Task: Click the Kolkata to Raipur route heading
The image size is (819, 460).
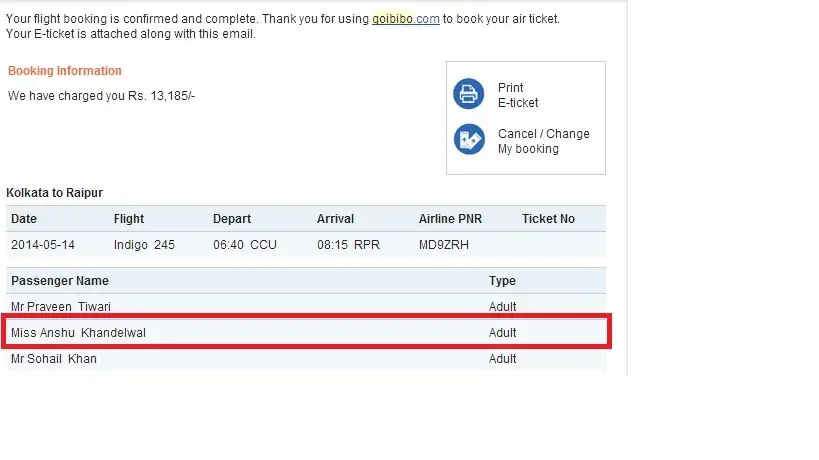Action: tap(55, 192)
